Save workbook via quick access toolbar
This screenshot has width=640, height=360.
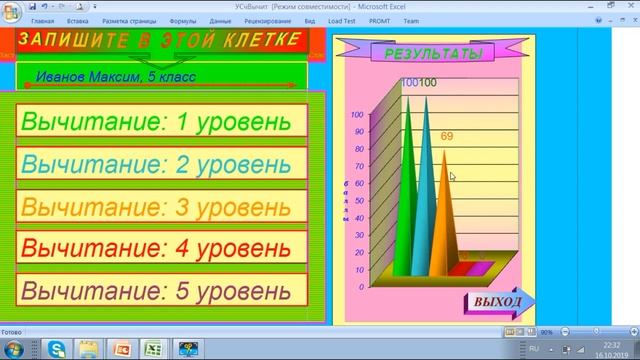(32, 7)
